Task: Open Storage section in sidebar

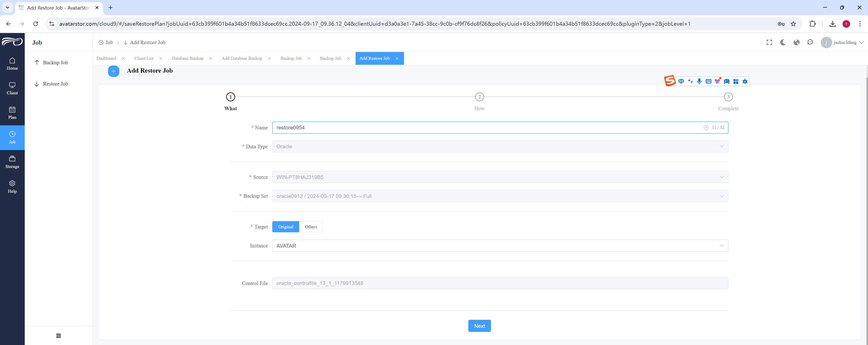Action: tap(12, 162)
